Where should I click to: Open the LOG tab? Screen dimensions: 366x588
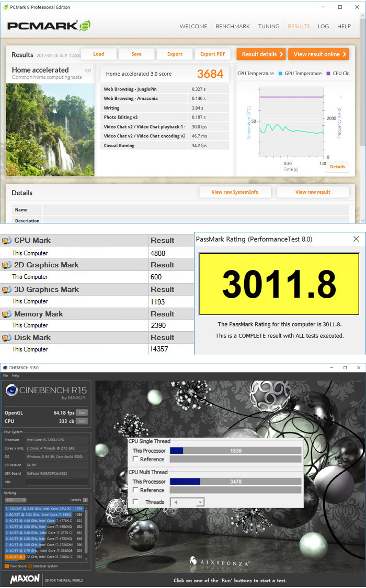tap(323, 26)
